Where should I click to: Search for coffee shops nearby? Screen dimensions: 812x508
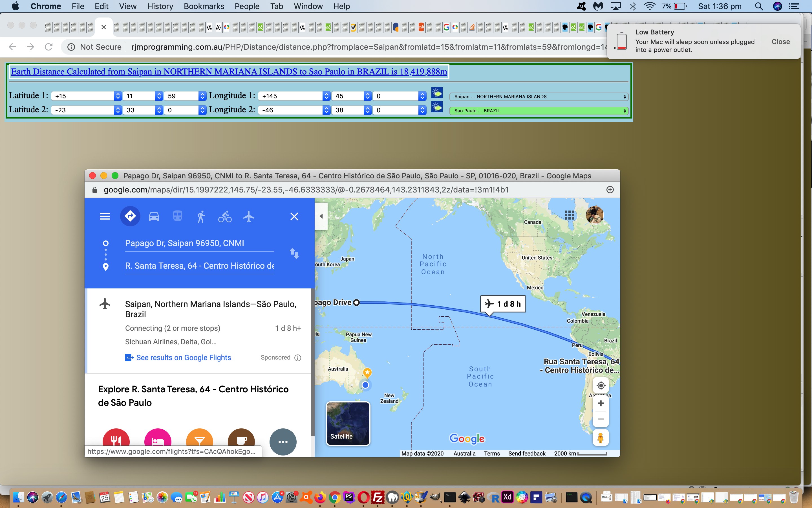[241, 442]
